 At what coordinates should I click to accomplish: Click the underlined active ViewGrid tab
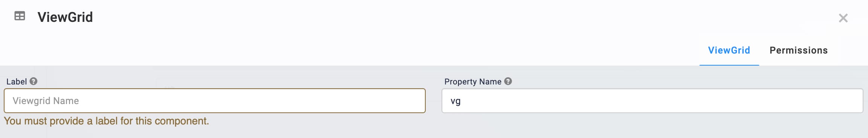click(729, 51)
